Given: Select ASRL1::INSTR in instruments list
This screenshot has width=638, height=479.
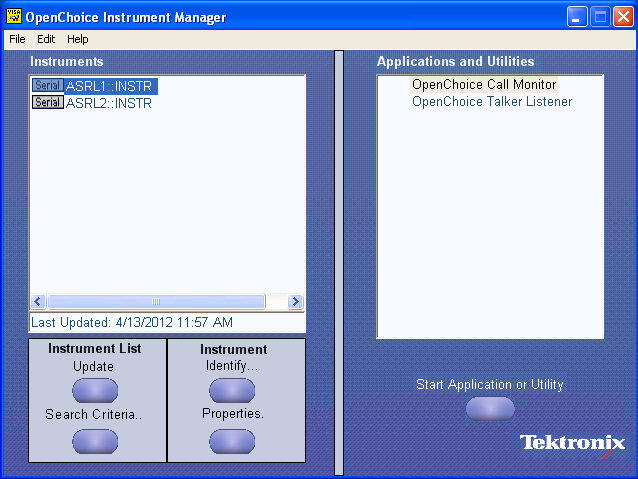Looking at the screenshot, I should tap(108, 86).
